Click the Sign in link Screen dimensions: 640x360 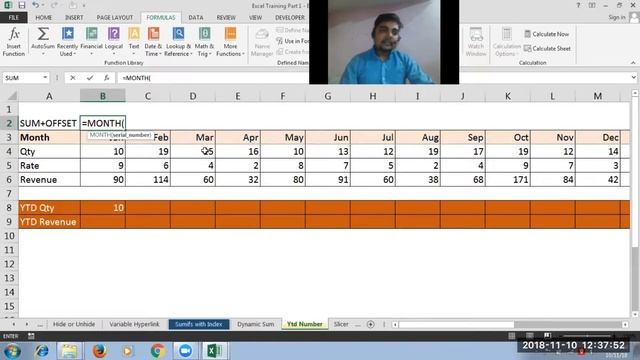pos(617,18)
